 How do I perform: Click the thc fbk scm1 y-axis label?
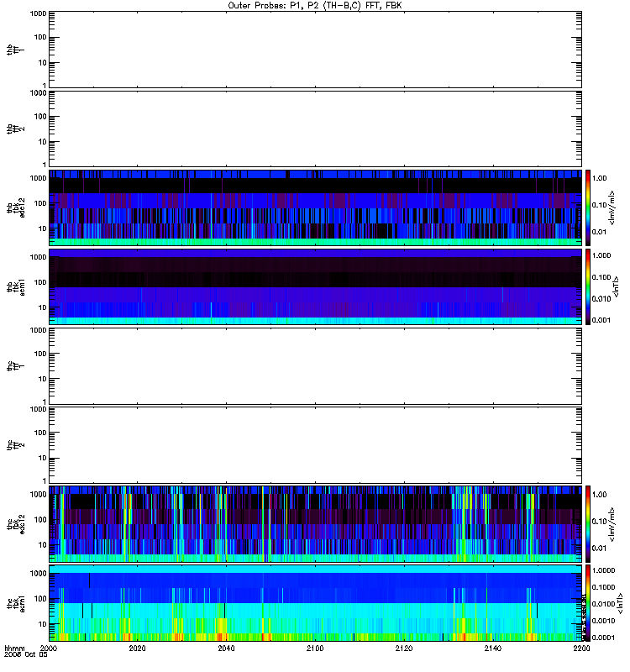click(x=16, y=603)
